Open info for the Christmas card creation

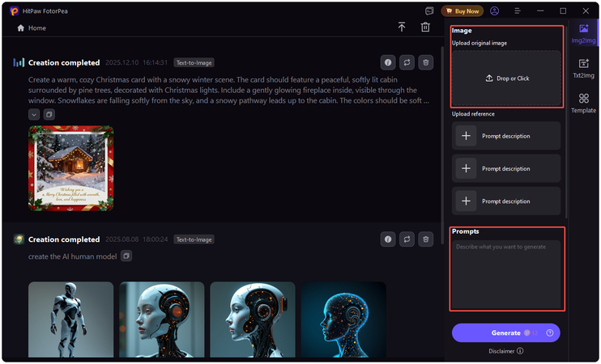388,62
